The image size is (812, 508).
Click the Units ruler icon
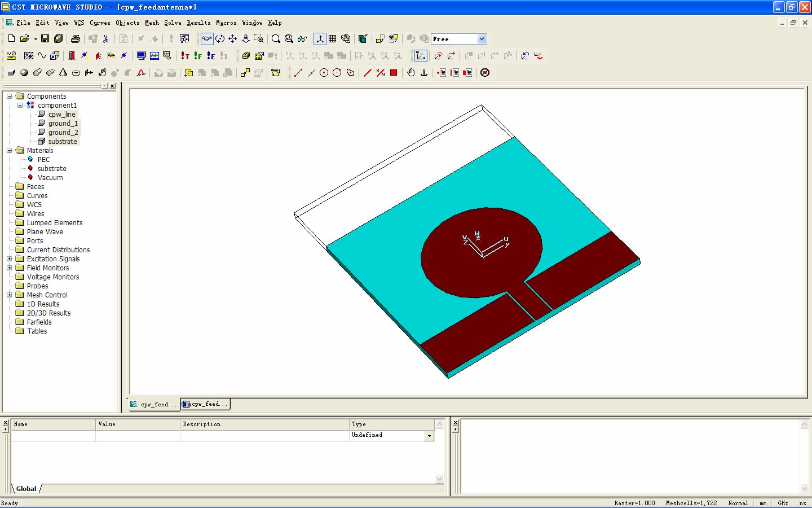click(x=11, y=56)
